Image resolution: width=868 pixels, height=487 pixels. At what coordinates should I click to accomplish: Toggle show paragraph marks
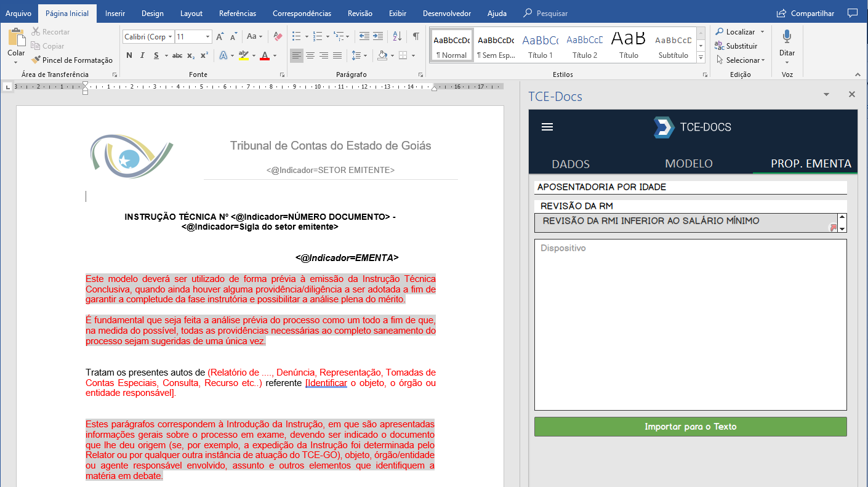[x=416, y=36]
